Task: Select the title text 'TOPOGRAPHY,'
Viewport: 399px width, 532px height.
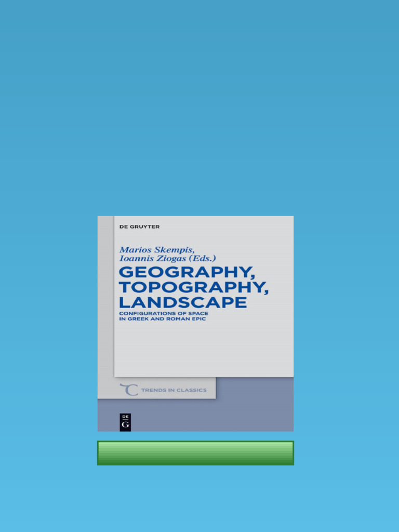Action: tap(194, 287)
